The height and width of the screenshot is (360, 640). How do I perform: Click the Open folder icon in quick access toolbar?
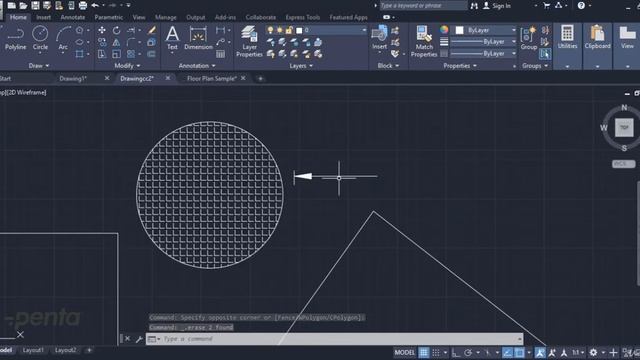coord(23,6)
